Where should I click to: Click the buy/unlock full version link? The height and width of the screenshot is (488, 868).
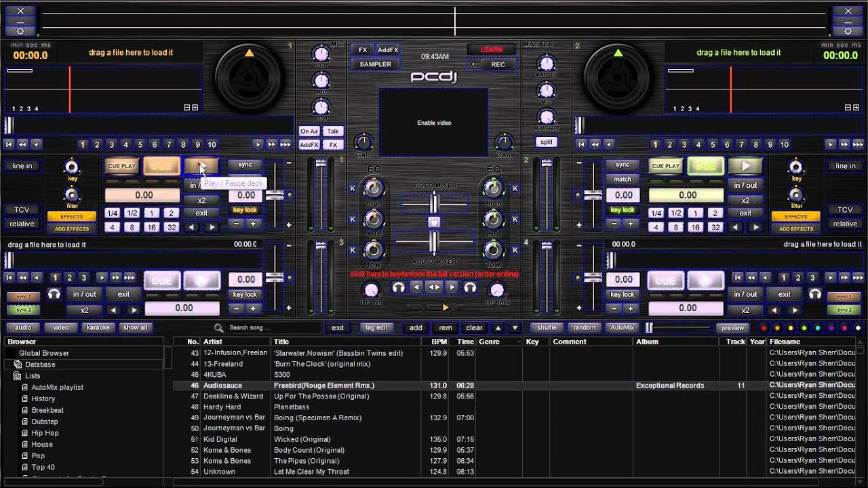434,274
